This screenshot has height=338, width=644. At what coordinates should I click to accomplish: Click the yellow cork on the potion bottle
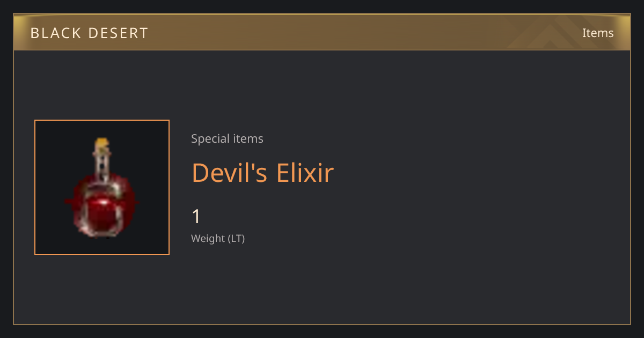click(102, 144)
